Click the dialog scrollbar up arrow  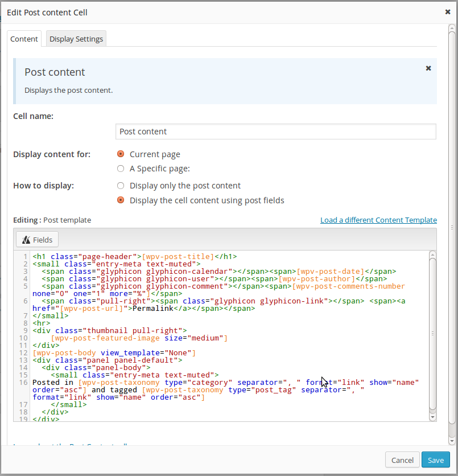pyautogui.click(x=452, y=28)
